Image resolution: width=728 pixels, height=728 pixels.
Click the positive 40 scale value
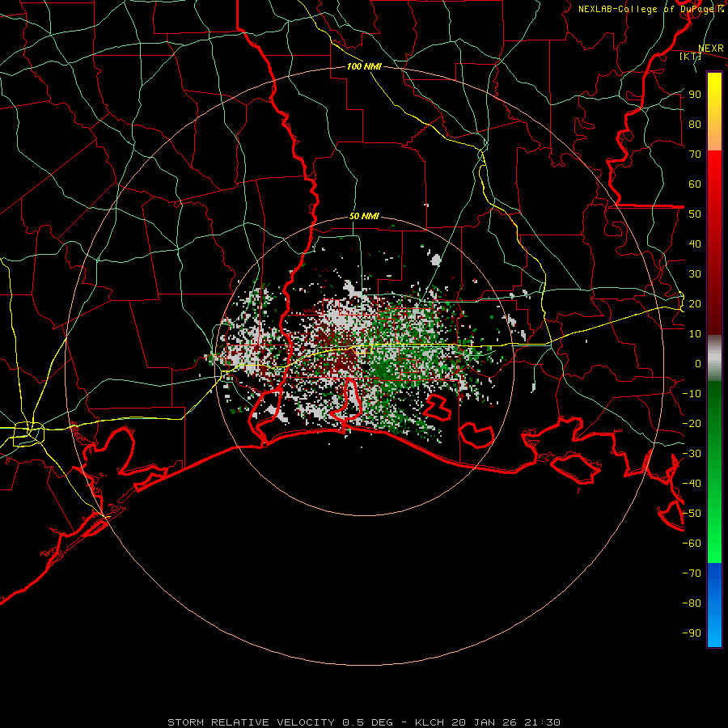pos(695,243)
